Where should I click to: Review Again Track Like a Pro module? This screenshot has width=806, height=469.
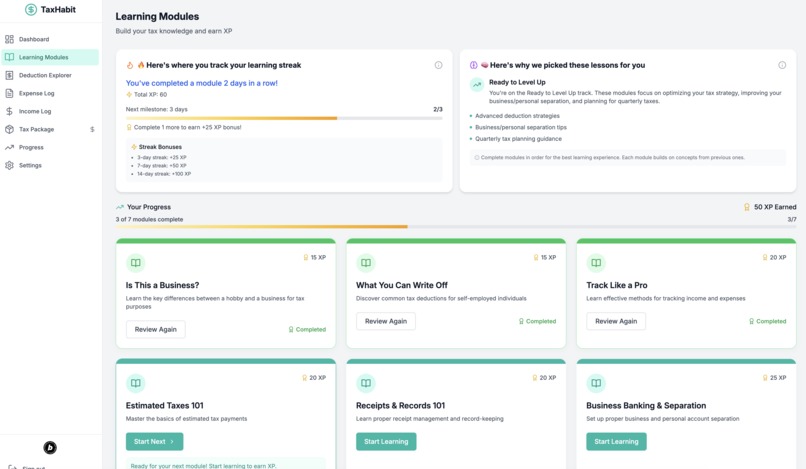tap(616, 321)
